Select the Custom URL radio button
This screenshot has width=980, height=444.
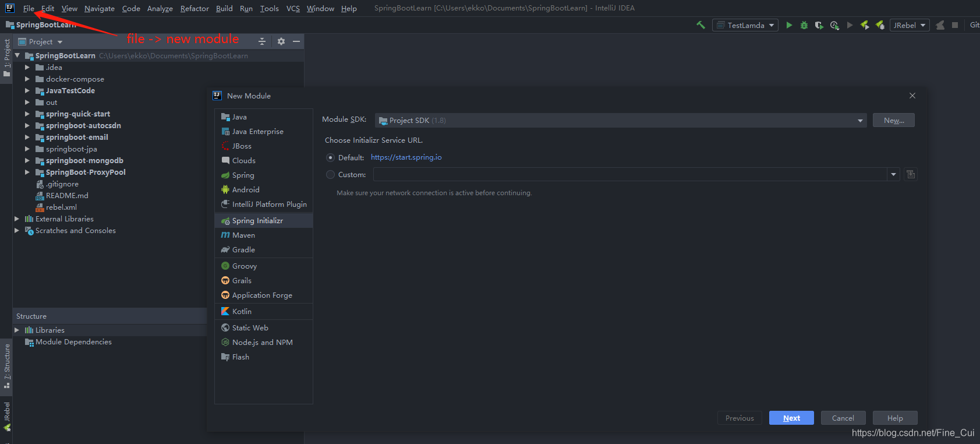click(331, 175)
